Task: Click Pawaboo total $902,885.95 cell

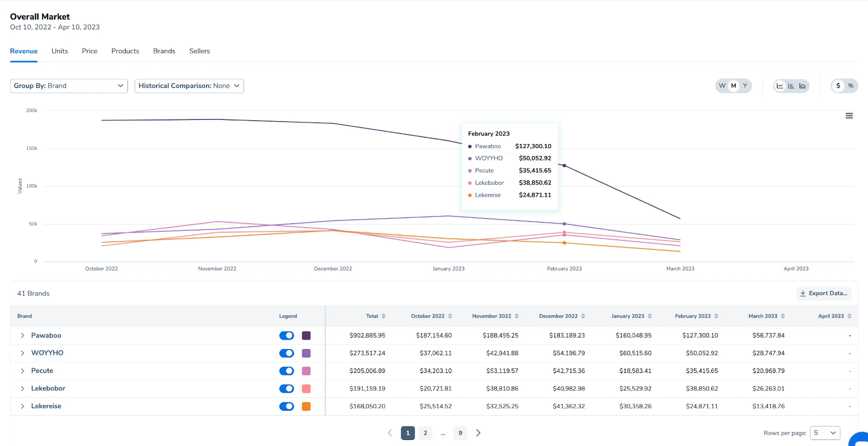Action: click(367, 335)
